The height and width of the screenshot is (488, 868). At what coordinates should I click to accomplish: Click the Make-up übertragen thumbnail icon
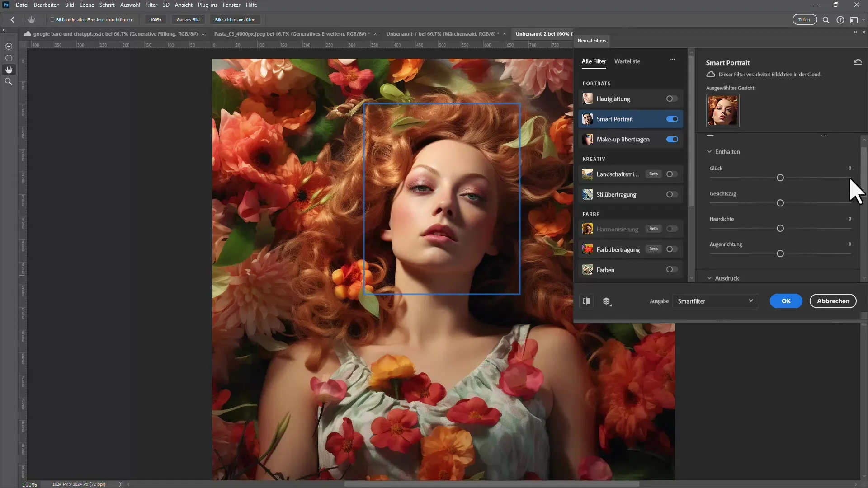click(x=588, y=139)
